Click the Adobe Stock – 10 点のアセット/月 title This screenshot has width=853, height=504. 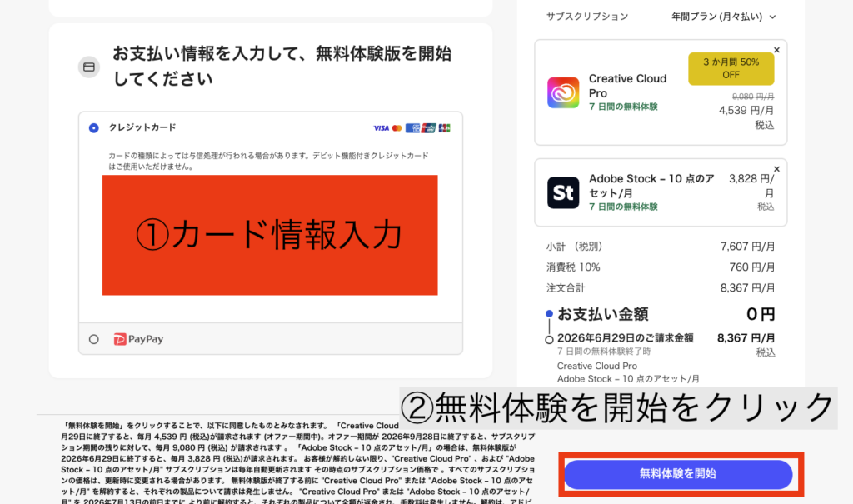(651, 186)
